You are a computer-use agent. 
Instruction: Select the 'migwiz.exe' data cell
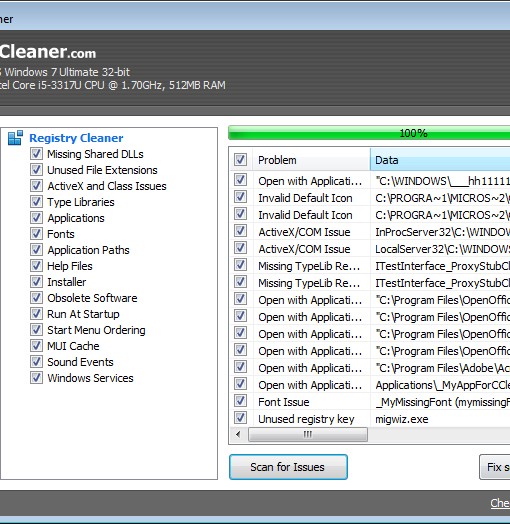click(x=440, y=419)
